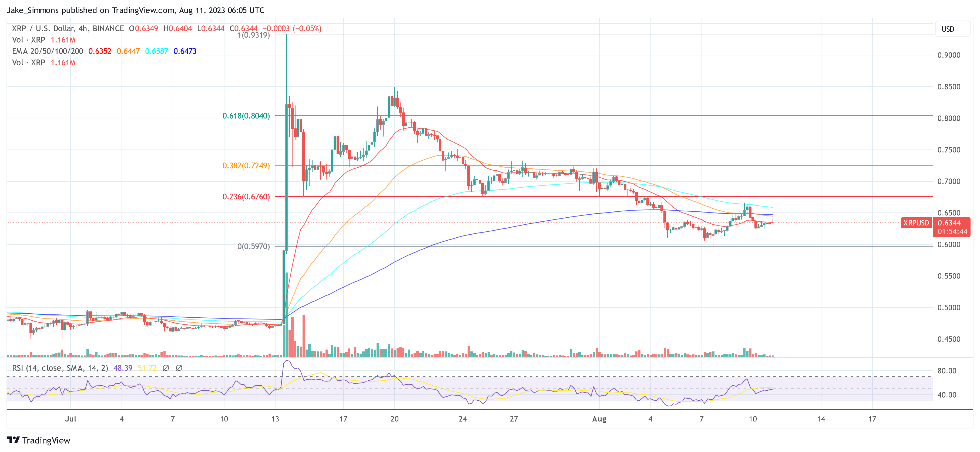Click the open price O0.6349
Viewport: 980px width, 452px height.
tap(143, 29)
